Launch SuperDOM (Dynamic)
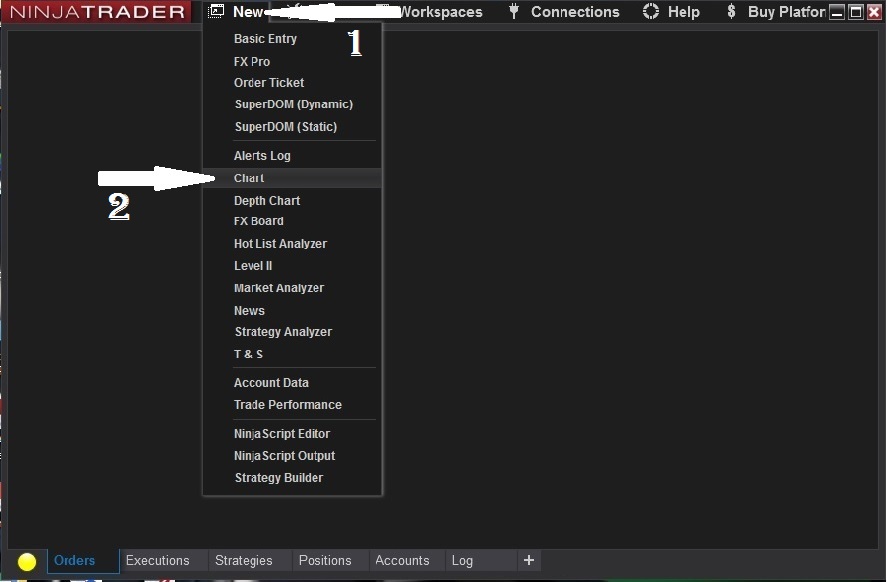Screen dimensions: 887x582 click(x=292, y=105)
